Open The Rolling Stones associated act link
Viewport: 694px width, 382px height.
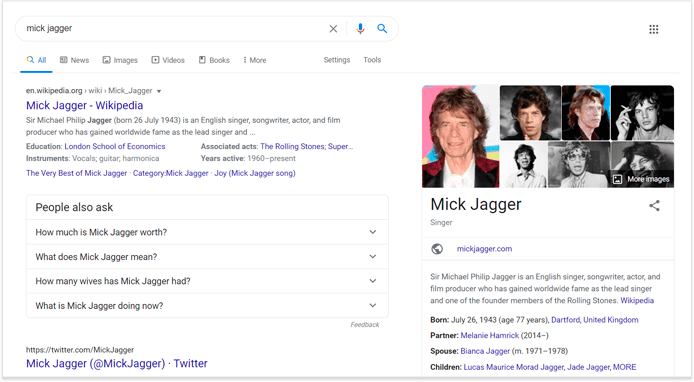292,147
